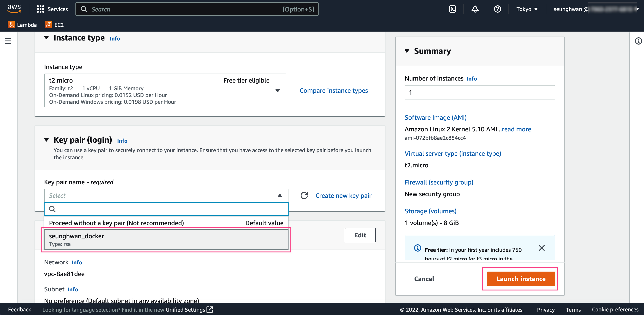Collapse the Instance type section
644x315 pixels.
click(x=47, y=38)
